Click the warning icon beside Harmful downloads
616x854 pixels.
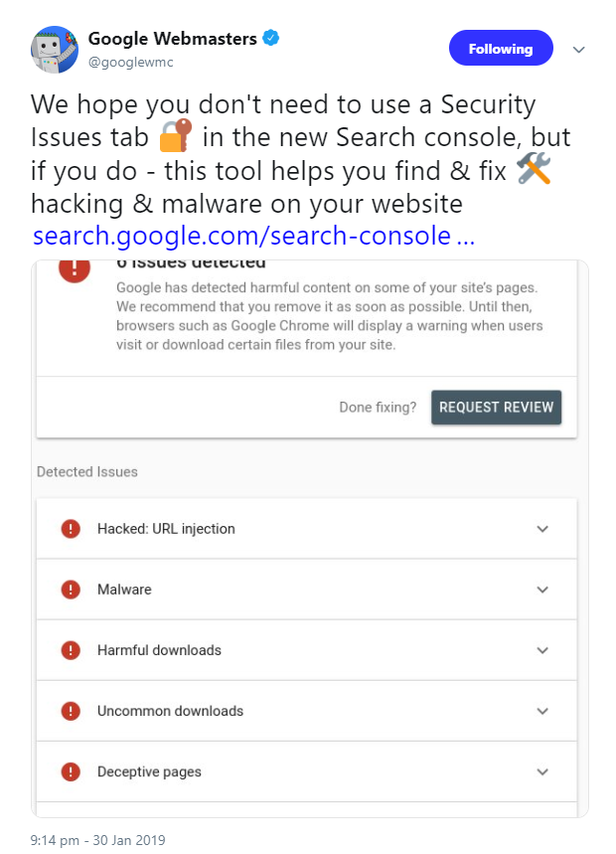(x=71, y=649)
